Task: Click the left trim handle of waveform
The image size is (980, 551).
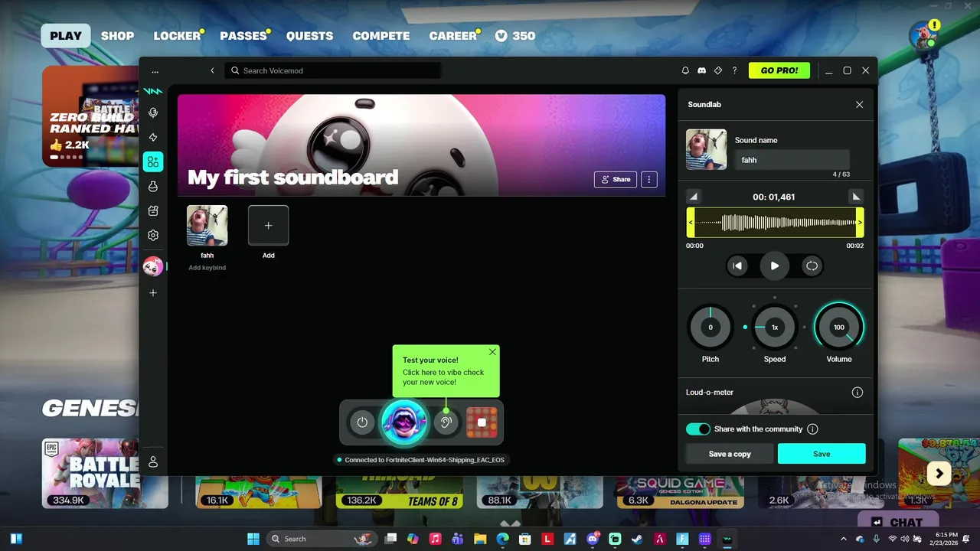Action: click(x=691, y=223)
